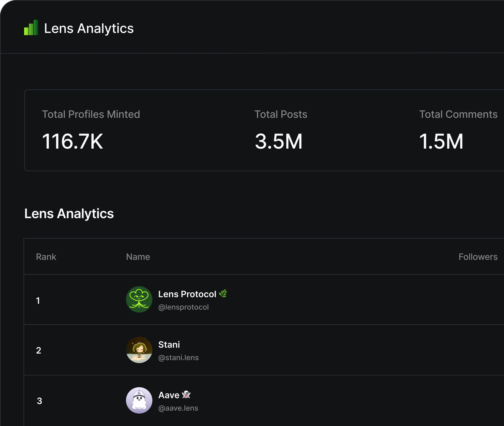Click rank number 2 cell
Image resolution: width=504 pixels, height=426 pixels.
tap(38, 350)
